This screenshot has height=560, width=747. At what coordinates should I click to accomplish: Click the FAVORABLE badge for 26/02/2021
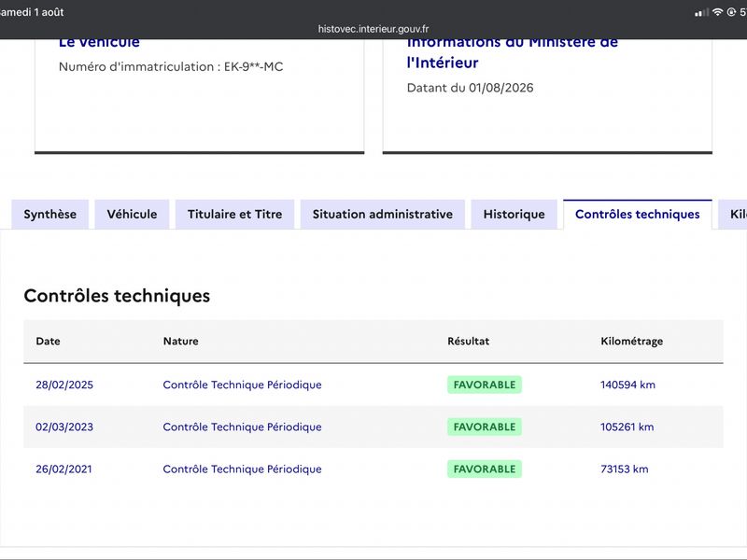[485, 469]
